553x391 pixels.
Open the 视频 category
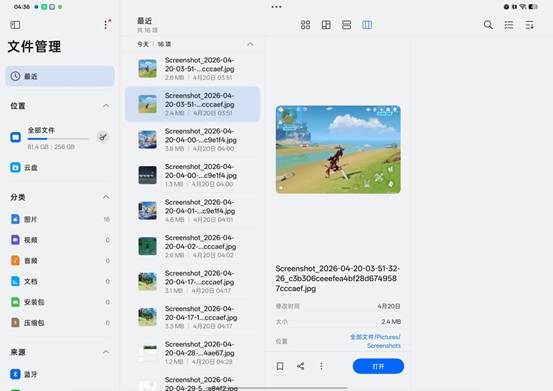click(x=60, y=240)
